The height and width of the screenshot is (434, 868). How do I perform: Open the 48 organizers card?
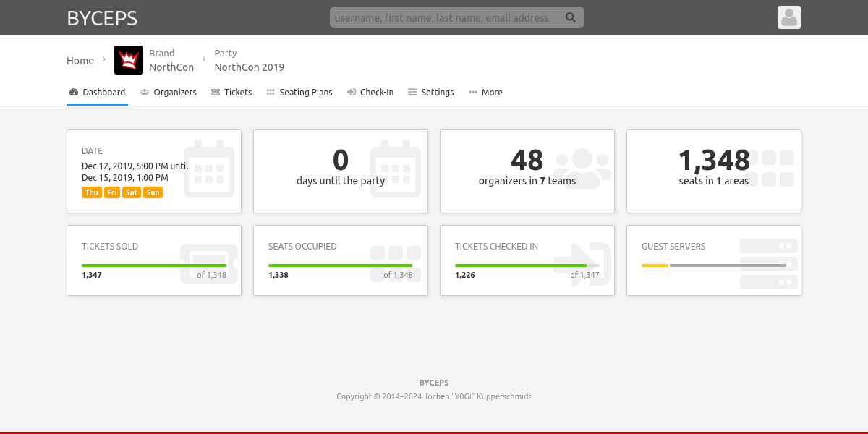527,171
